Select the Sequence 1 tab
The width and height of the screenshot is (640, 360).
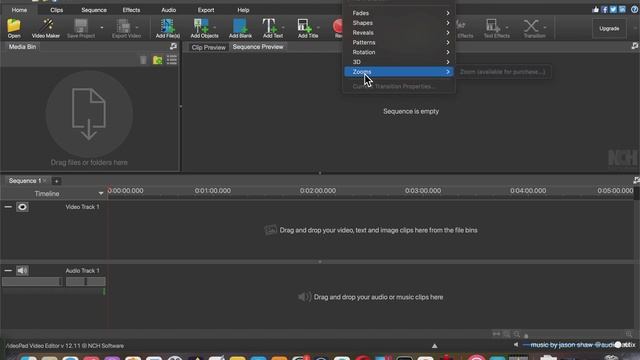click(x=24, y=181)
